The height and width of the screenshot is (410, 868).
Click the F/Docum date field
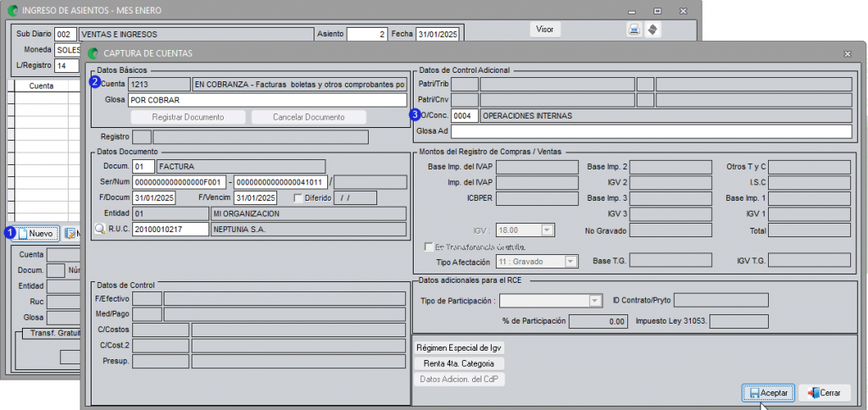(153, 198)
